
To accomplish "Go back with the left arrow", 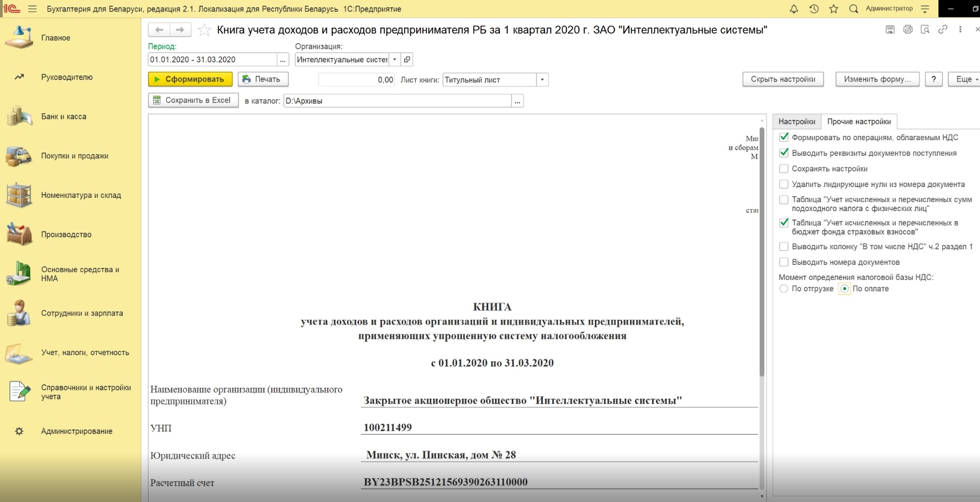I will [159, 30].
